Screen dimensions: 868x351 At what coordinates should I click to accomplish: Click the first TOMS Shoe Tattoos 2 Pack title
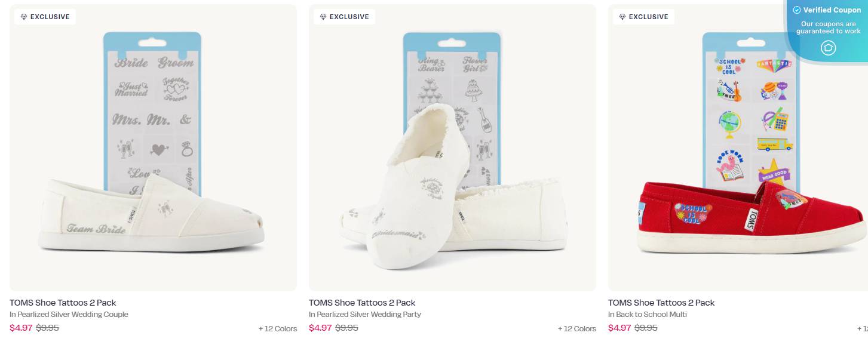(63, 303)
